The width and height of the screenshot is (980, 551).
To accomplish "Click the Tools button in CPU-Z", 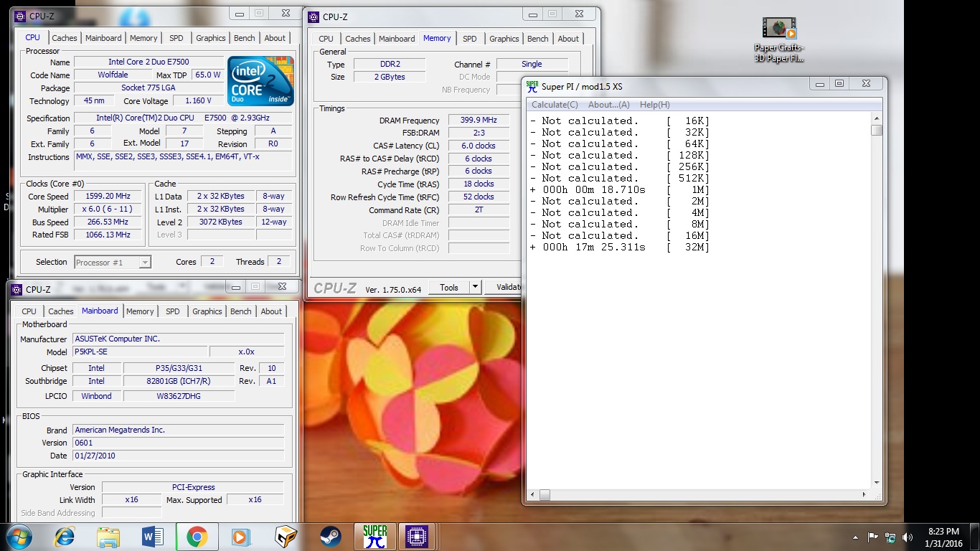I will [x=449, y=287].
